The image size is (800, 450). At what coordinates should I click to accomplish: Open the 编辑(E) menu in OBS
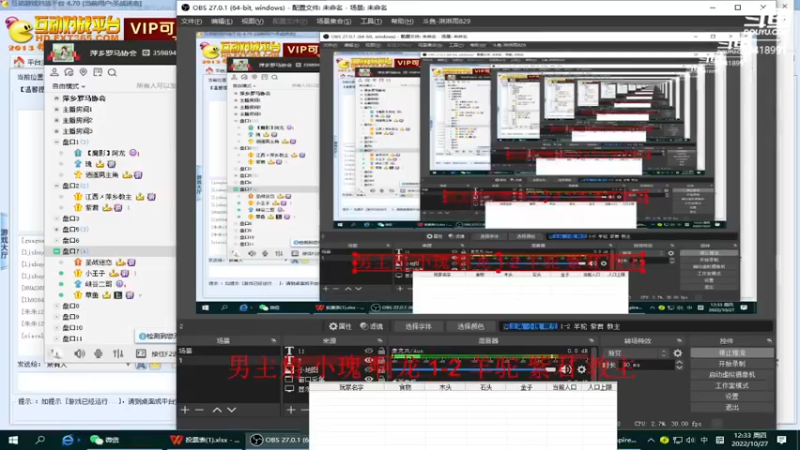[221, 21]
